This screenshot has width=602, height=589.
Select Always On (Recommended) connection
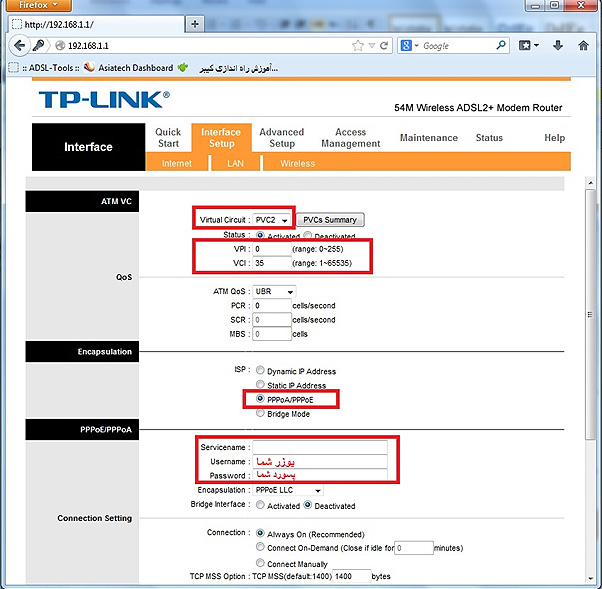pyautogui.click(x=260, y=533)
